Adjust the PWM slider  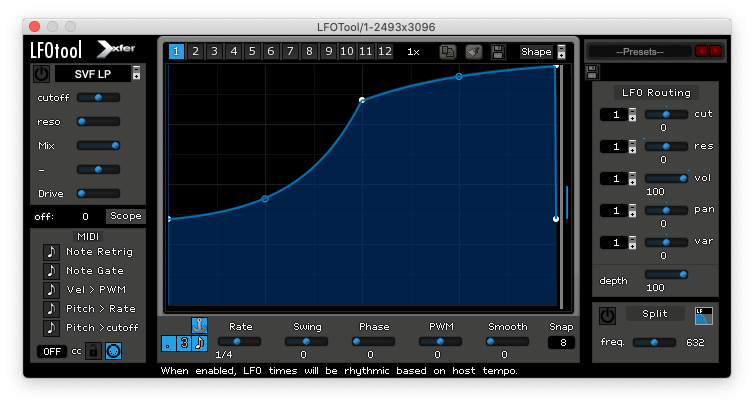coord(440,342)
